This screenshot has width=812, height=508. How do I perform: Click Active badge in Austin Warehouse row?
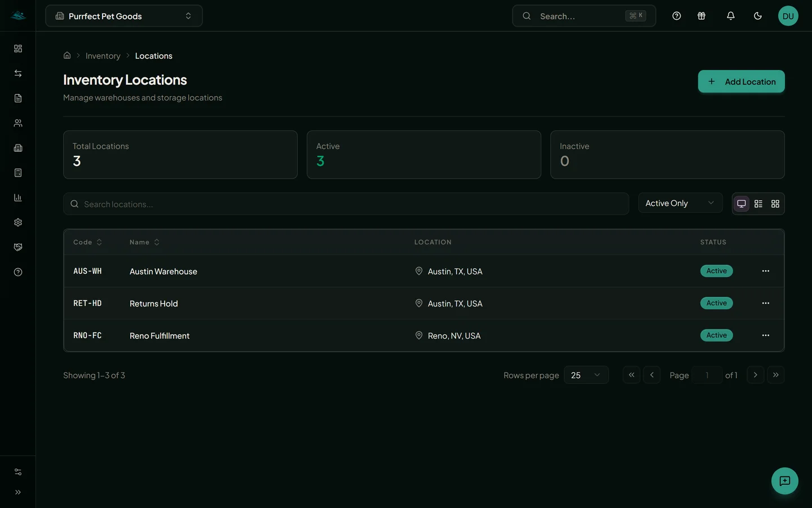[717, 271]
